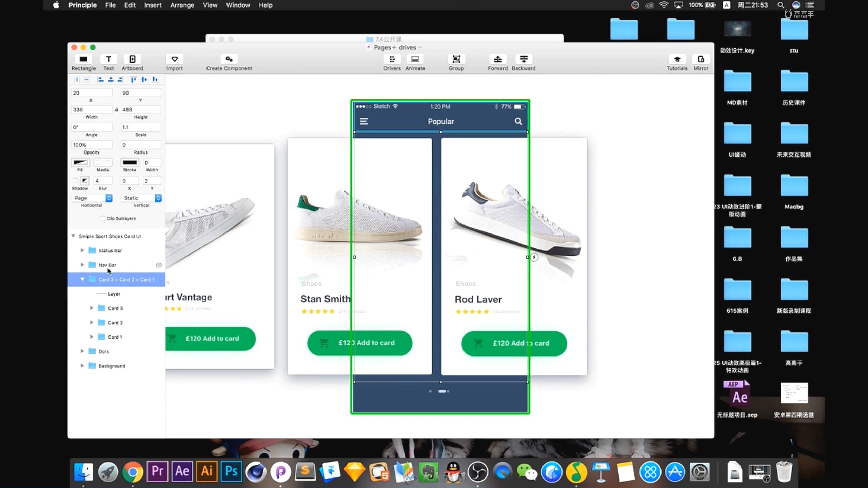Open the Arrange menu
868x488 pixels.
coord(182,5)
